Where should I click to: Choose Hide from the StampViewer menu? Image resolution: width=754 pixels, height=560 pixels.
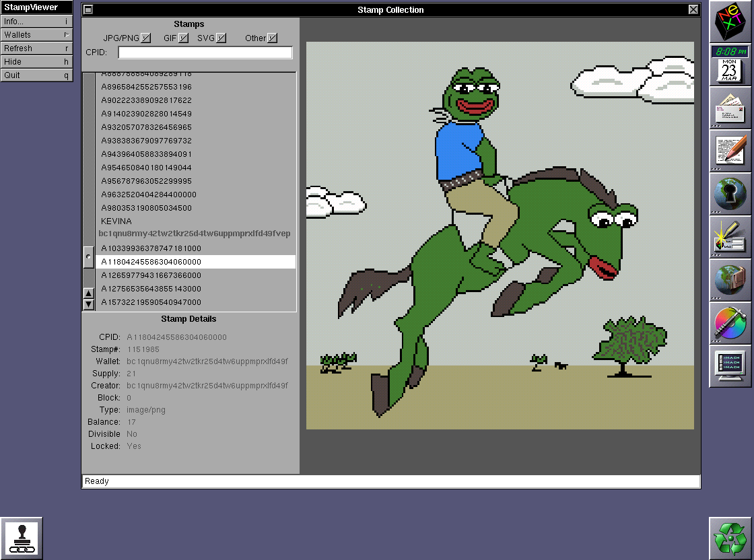tap(36, 61)
